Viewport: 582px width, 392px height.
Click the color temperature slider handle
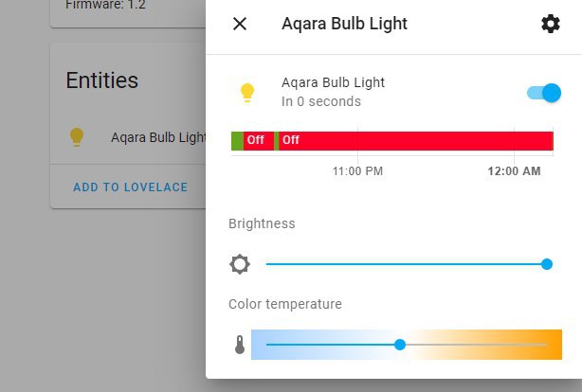coord(400,345)
